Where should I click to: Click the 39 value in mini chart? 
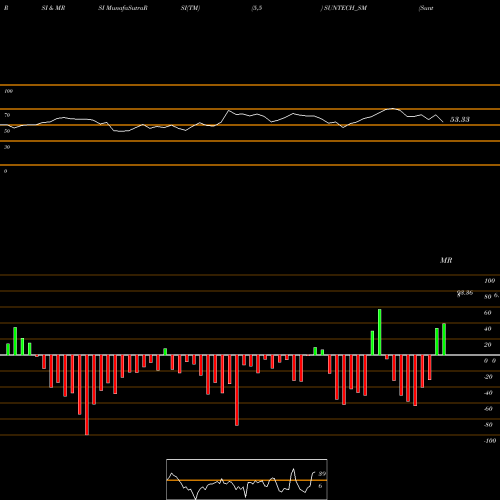(x=322, y=474)
